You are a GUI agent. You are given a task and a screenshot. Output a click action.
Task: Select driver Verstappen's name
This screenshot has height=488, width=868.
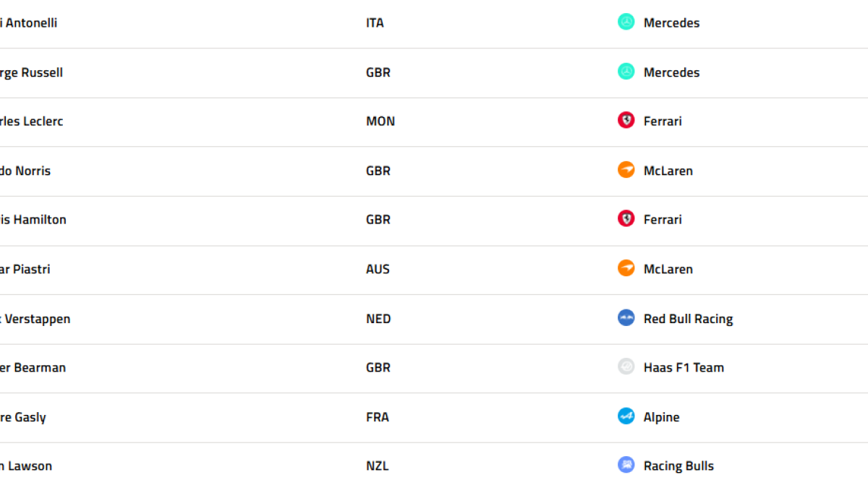(x=35, y=319)
